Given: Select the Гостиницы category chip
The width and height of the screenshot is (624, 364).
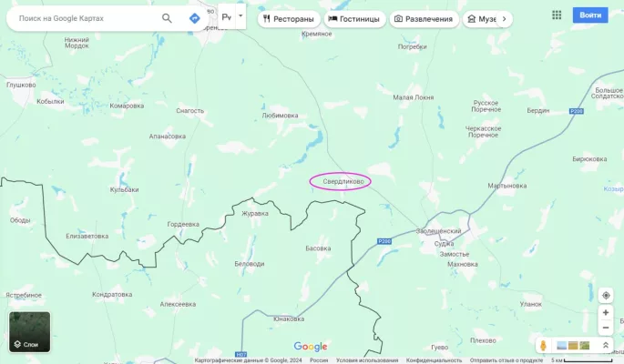Looking at the screenshot, I should 355,19.
